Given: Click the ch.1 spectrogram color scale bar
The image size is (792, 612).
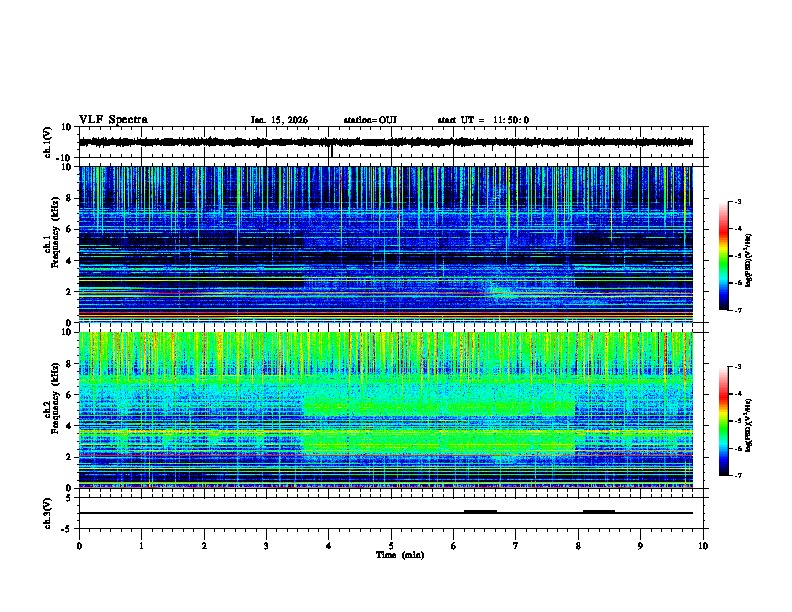Looking at the screenshot, I should pyautogui.click(x=723, y=256).
